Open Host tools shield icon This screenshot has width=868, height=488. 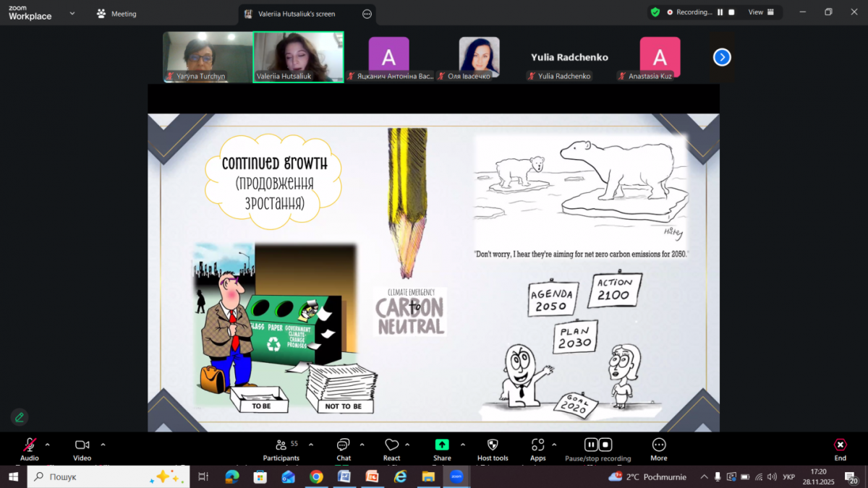(x=493, y=445)
